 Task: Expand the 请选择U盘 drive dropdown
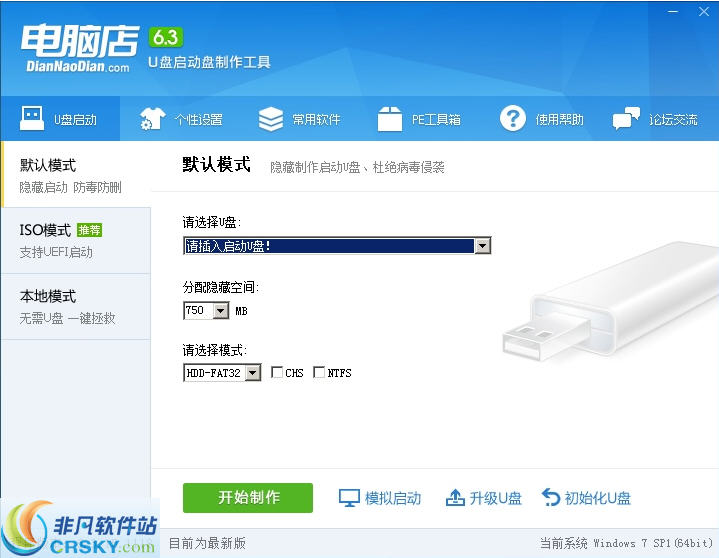point(483,246)
